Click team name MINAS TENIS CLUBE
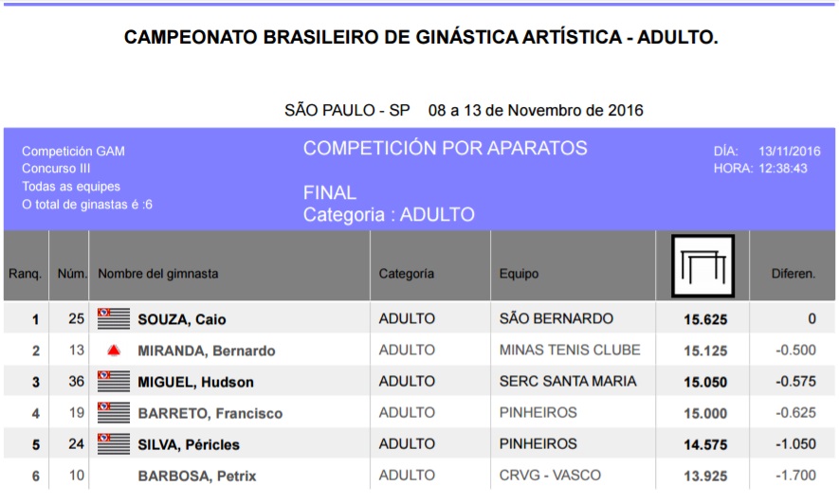Viewport: 839px width, 504px height. point(570,350)
